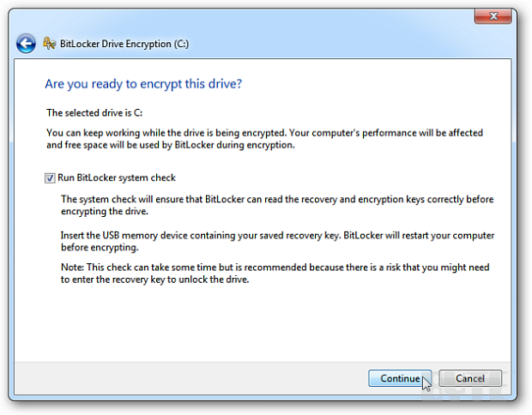Click the 'Insert the USB memory device' paragraph
Image resolution: width=532 pixels, height=415 pixels.
278,241
